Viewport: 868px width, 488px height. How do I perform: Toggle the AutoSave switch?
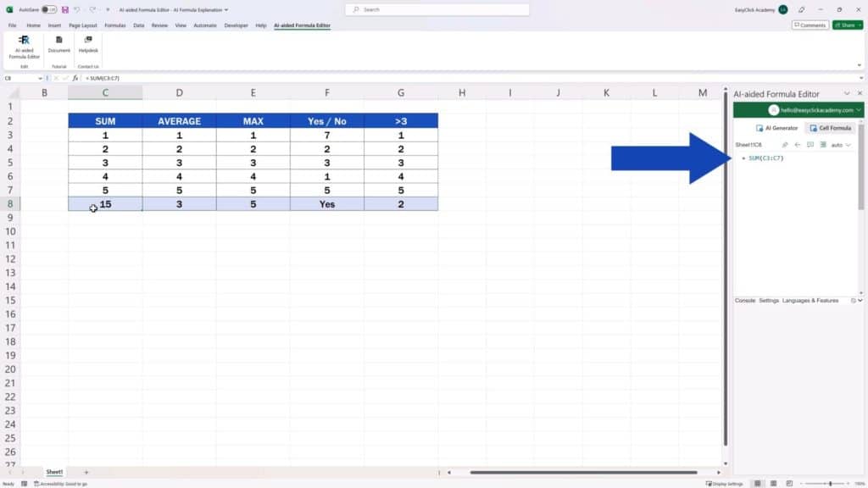tap(48, 9)
